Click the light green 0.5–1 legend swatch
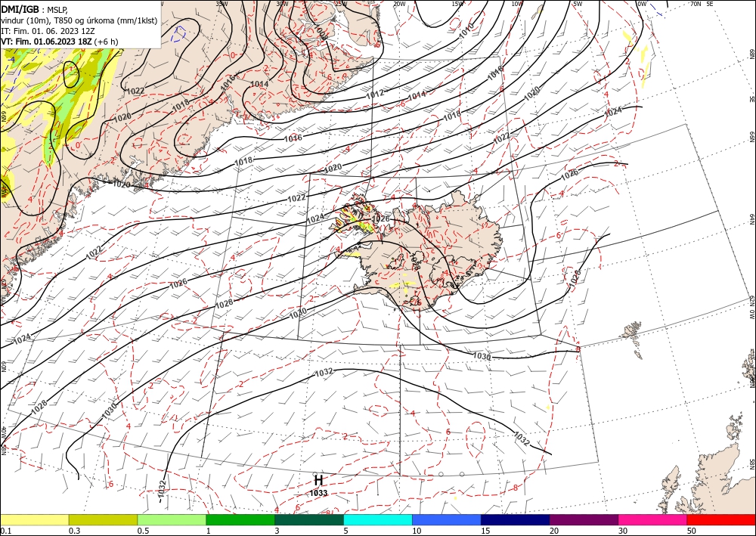This screenshot has height=536, width=756. click(172, 519)
